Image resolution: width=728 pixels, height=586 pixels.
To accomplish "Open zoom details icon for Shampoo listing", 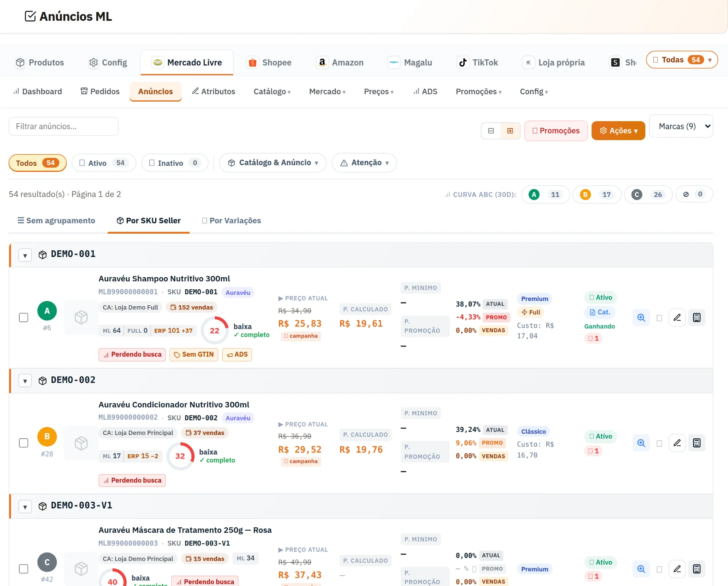I will [641, 318].
